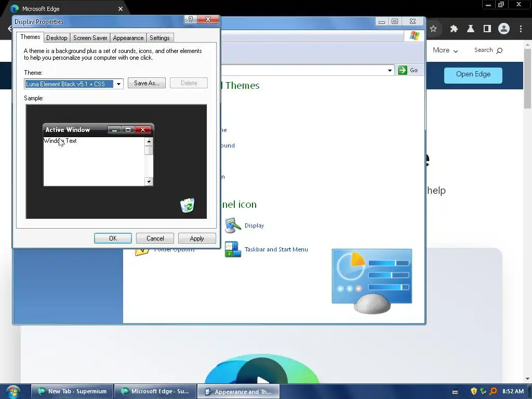Click the security shield tray icon

474,391
